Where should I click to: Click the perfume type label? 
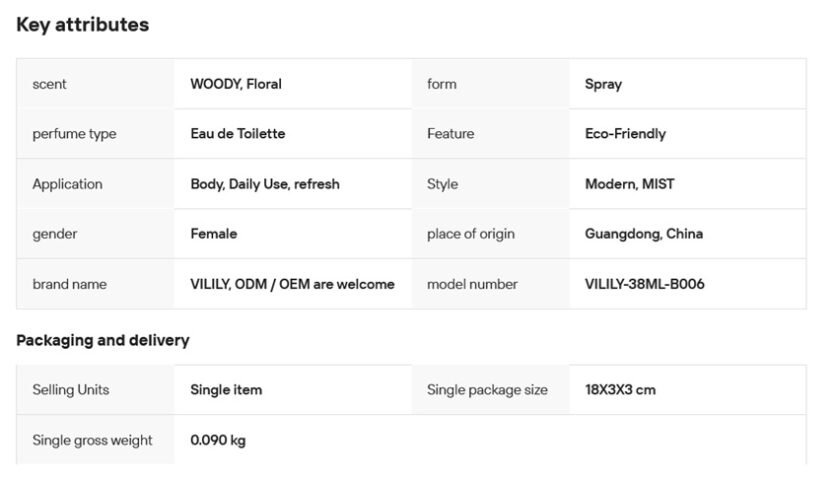click(x=74, y=134)
